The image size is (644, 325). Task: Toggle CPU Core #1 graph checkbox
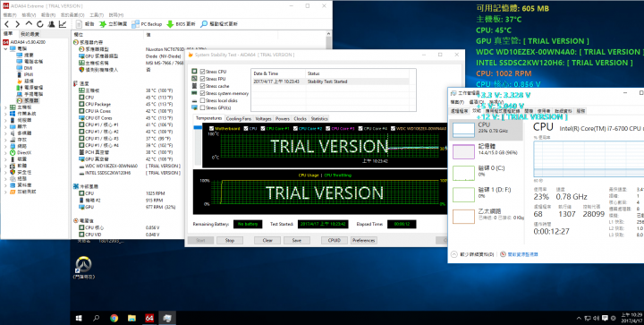pyautogui.click(x=262, y=129)
